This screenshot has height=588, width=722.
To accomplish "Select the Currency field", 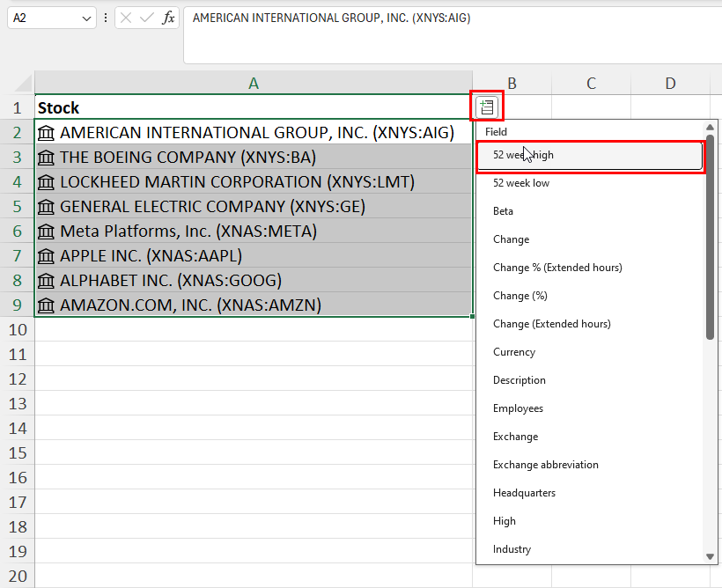I will (x=591, y=352).
